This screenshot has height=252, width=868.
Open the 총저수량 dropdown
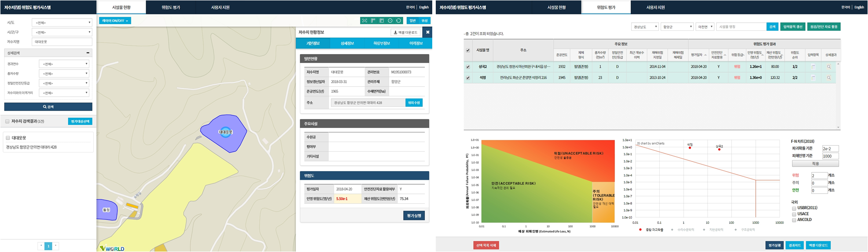click(64, 73)
